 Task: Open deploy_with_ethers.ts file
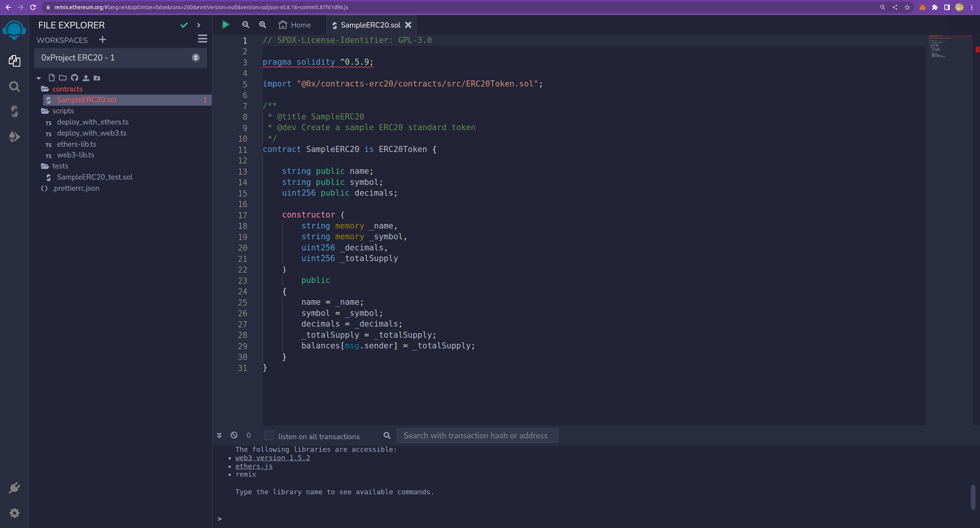93,122
